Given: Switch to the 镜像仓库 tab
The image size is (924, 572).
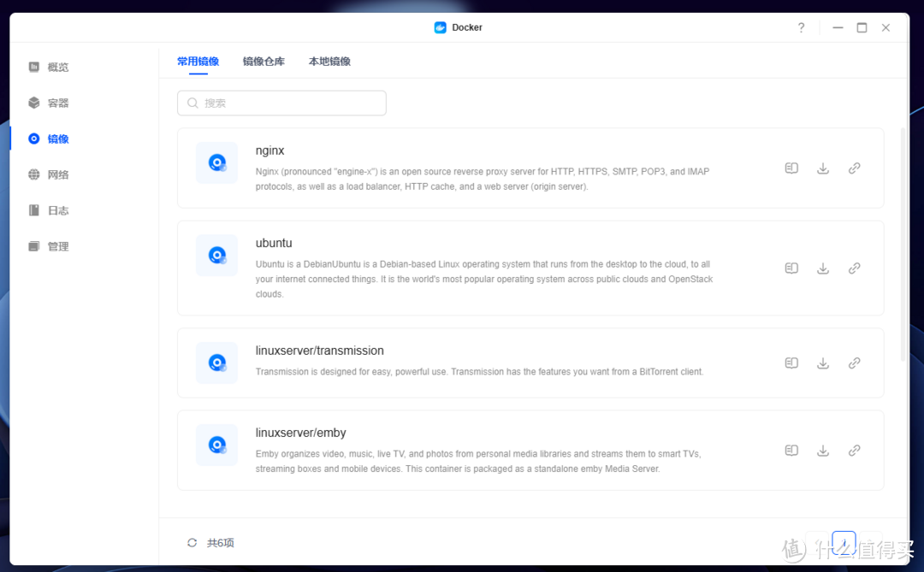Looking at the screenshot, I should pos(264,62).
